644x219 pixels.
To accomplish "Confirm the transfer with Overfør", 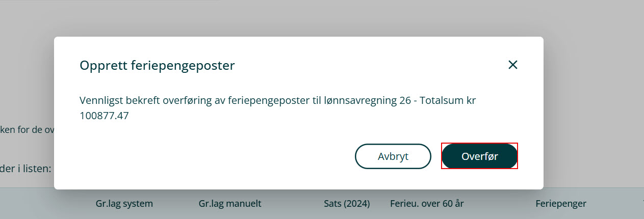I will pos(479,156).
